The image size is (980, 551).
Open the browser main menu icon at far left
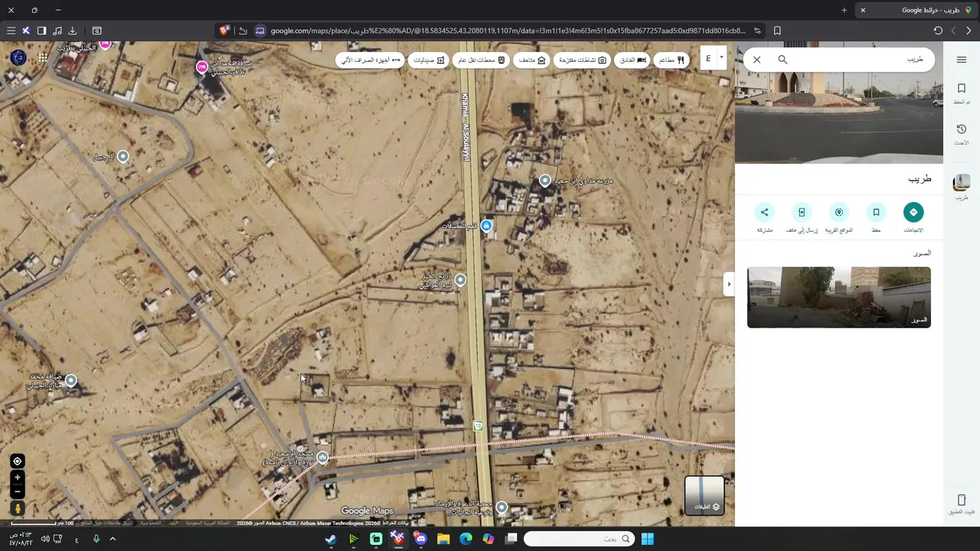[11, 31]
